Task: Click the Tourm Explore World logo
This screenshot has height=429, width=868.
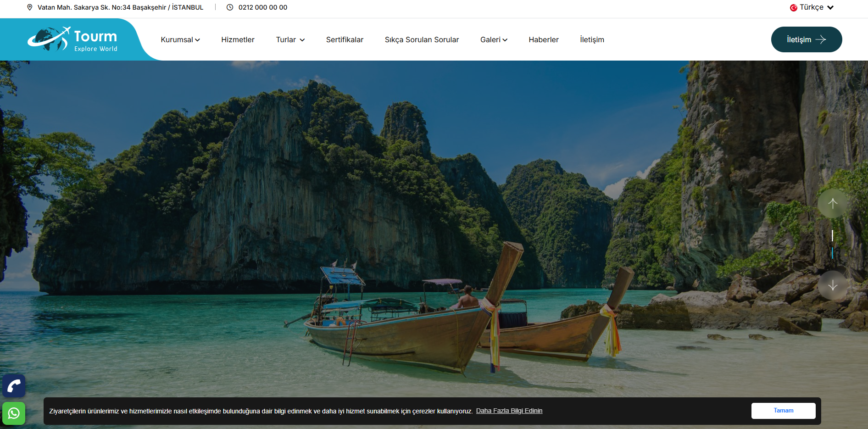Action: (72, 39)
